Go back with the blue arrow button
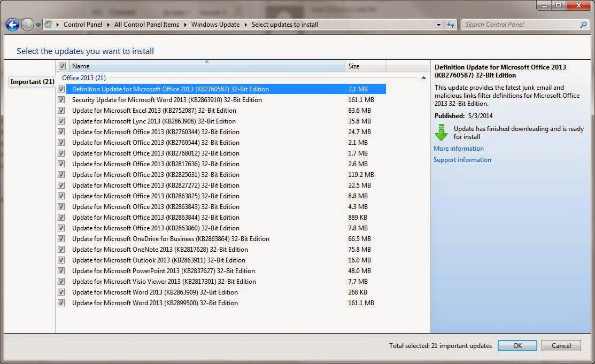 pyautogui.click(x=12, y=25)
